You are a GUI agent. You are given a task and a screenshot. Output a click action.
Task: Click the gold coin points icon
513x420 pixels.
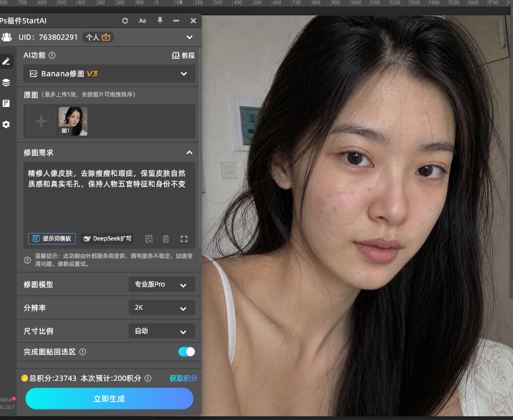coord(24,378)
